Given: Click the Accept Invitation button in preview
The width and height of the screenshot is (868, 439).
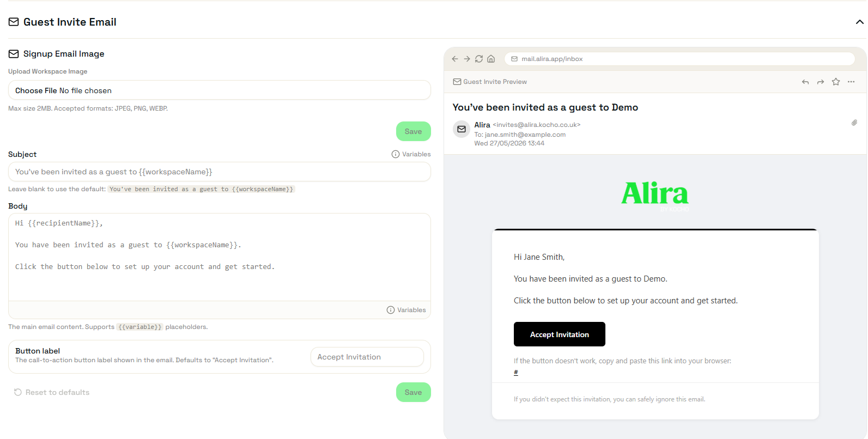Looking at the screenshot, I should (x=560, y=334).
